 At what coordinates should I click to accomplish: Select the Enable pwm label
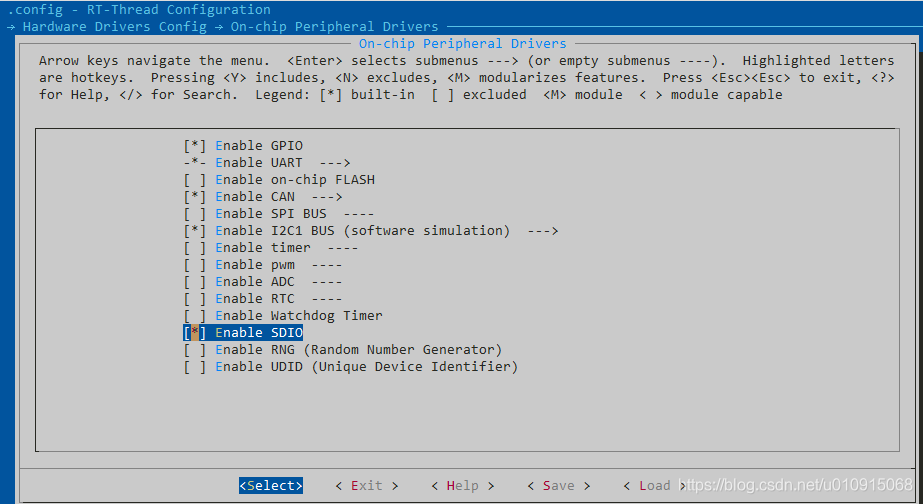255,265
